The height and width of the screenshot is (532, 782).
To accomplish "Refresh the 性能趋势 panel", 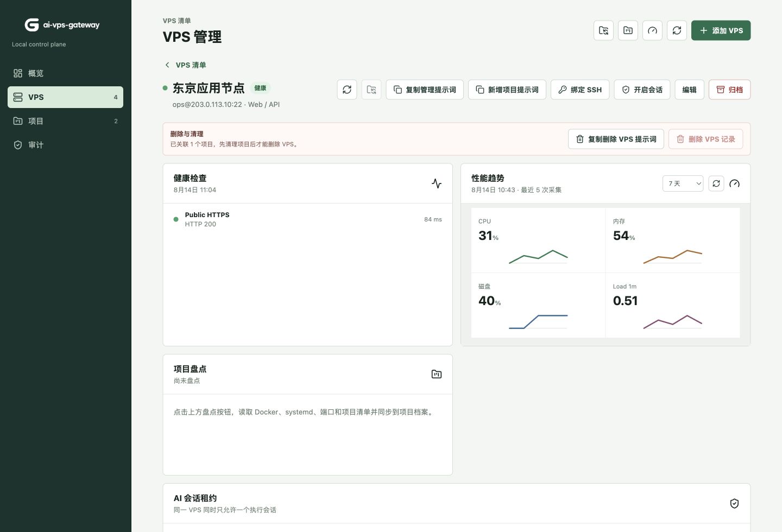I will point(716,183).
